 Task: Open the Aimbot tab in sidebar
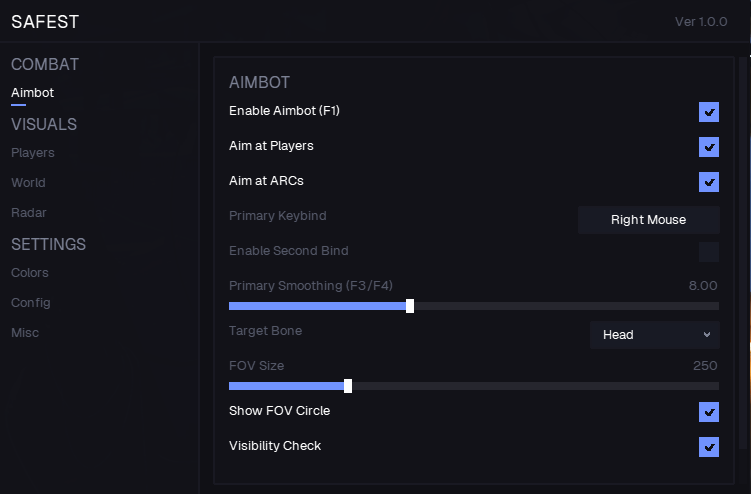pyautogui.click(x=32, y=93)
